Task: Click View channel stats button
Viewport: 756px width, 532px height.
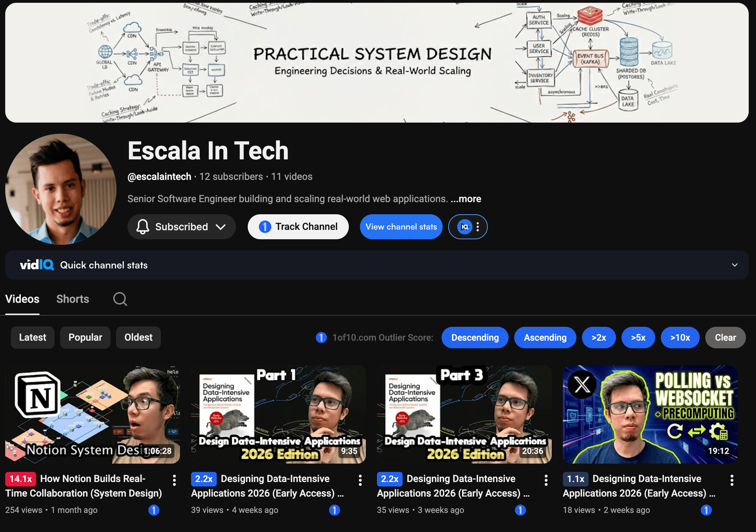Action: pos(401,227)
